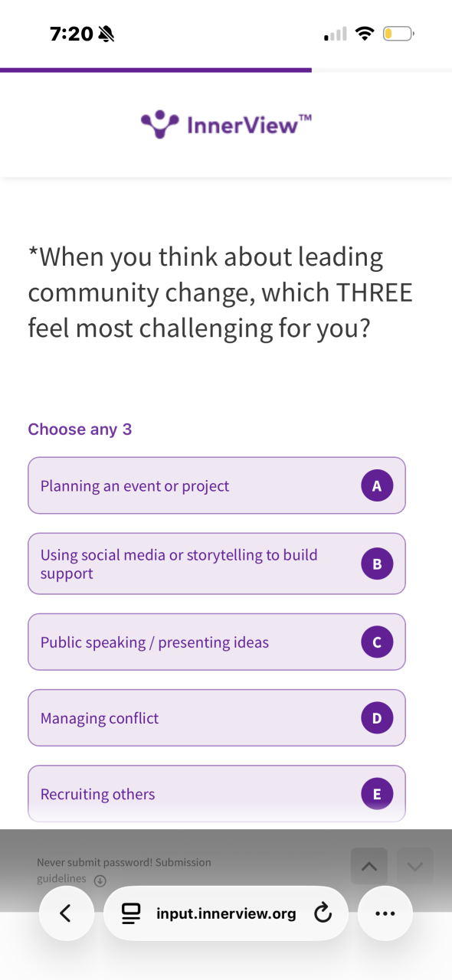452x980 pixels.
Task: Open the browser three-dots menu
Action: click(385, 913)
